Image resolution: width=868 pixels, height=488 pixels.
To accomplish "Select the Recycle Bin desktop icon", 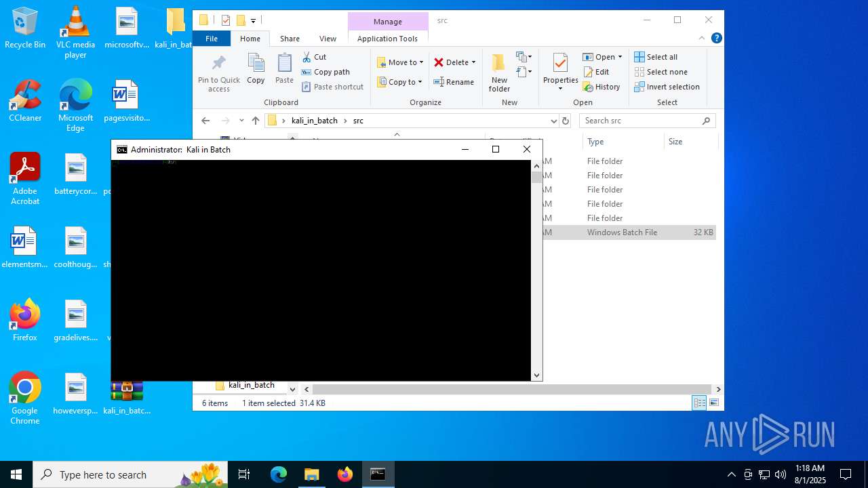I will [25, 28].
